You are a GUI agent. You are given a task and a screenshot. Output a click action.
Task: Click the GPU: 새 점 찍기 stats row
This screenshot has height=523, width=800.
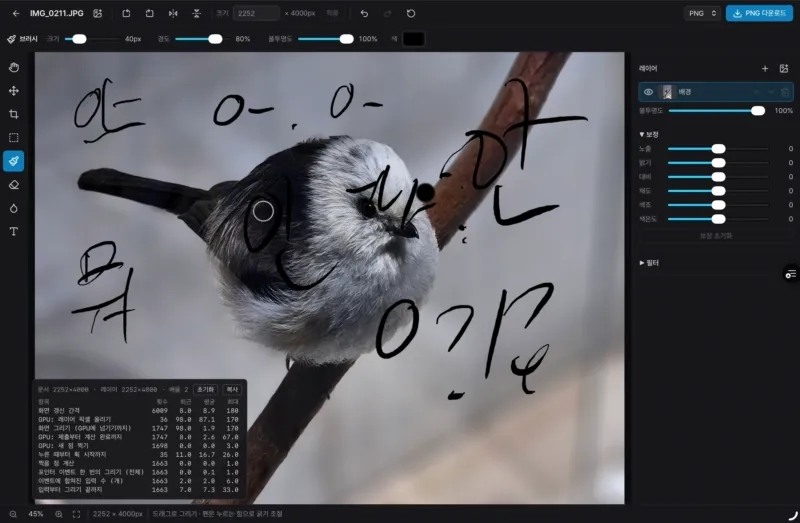138,446
